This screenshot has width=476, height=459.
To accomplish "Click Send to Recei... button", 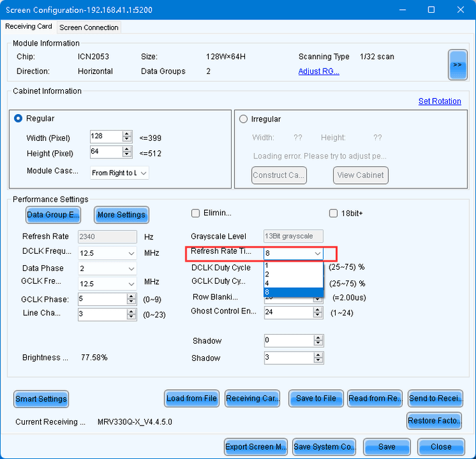I will [x=435, y=399].
